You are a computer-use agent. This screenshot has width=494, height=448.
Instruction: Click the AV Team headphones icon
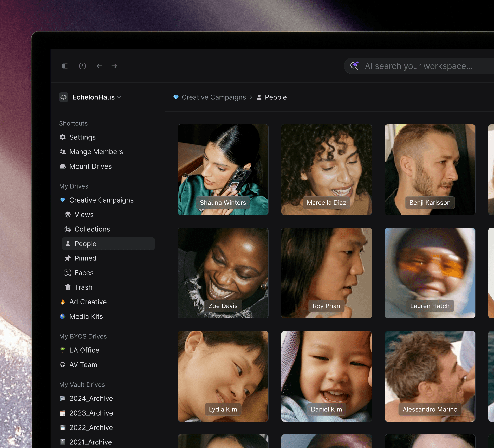(63, 365)
